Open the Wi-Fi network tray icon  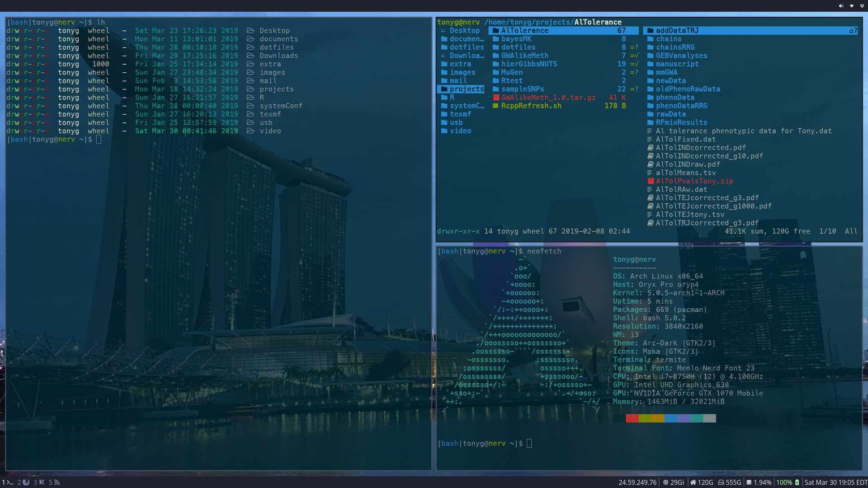point(852,6)
